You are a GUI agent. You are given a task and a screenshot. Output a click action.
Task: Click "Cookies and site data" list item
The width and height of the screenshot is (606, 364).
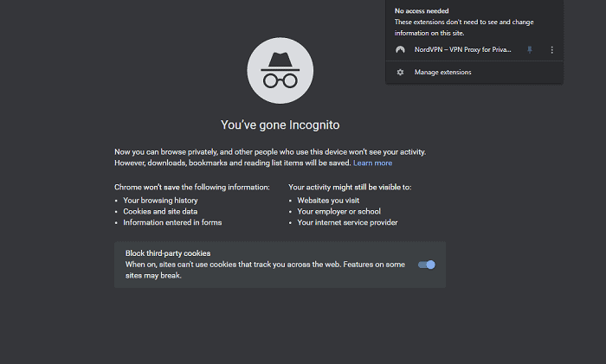pos(160,211)
